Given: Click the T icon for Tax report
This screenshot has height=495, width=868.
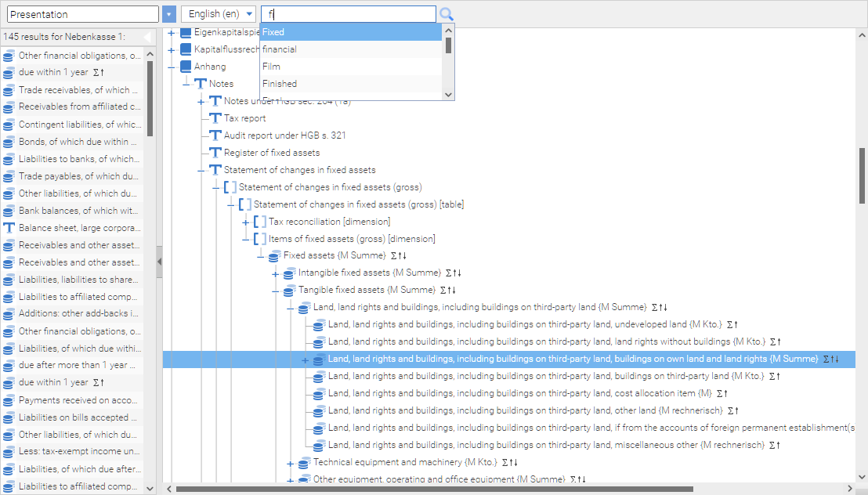Looking at the screenshot, I should pyautogui.click(x=215, y=118).
